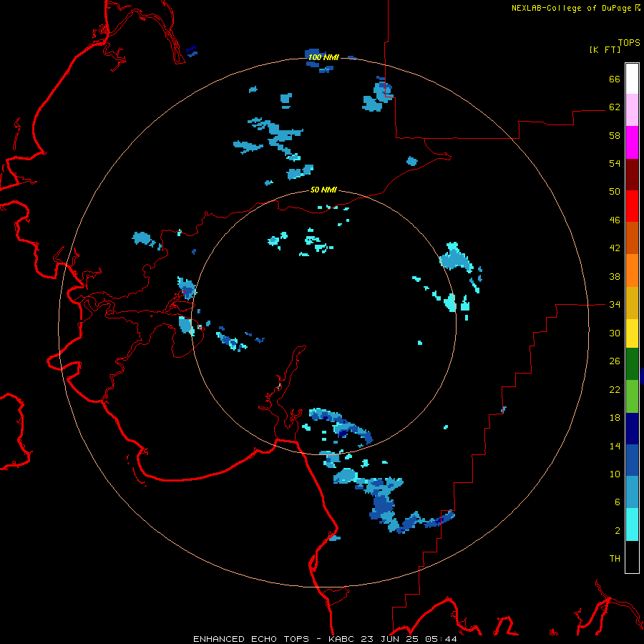Click the TH threshold legend label
The width and height of the screenshot is (644, 644).
615,559
